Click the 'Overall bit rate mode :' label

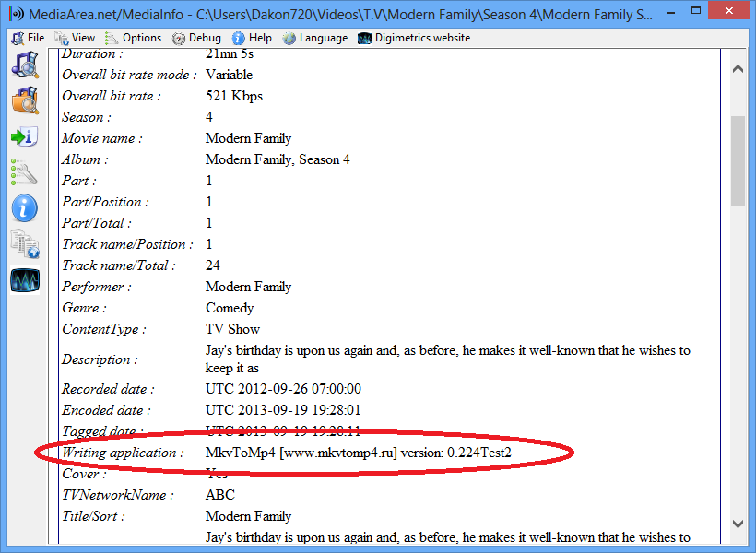pos(129,75)
